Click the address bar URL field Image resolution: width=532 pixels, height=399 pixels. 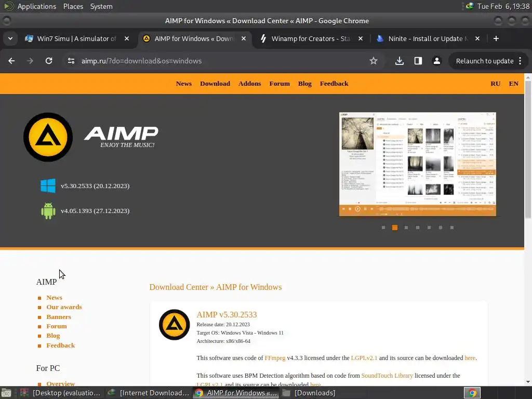pyautogui.click(x=217, y=61)
